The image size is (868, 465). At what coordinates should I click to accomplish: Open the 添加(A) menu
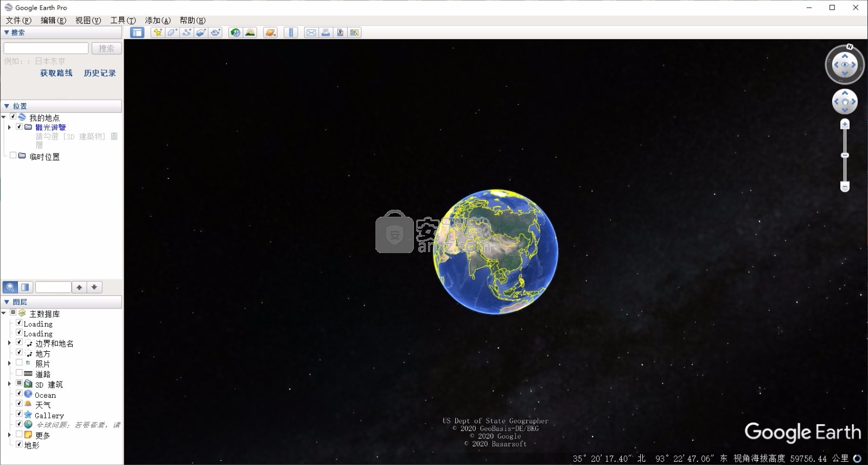pyautogui.click(x=157, y=20)
